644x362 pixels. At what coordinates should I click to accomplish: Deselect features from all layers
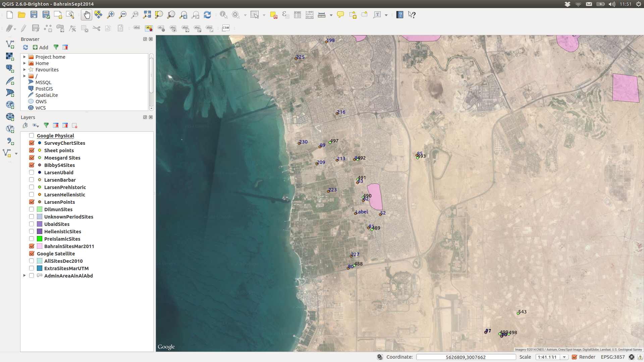[273, 15]
